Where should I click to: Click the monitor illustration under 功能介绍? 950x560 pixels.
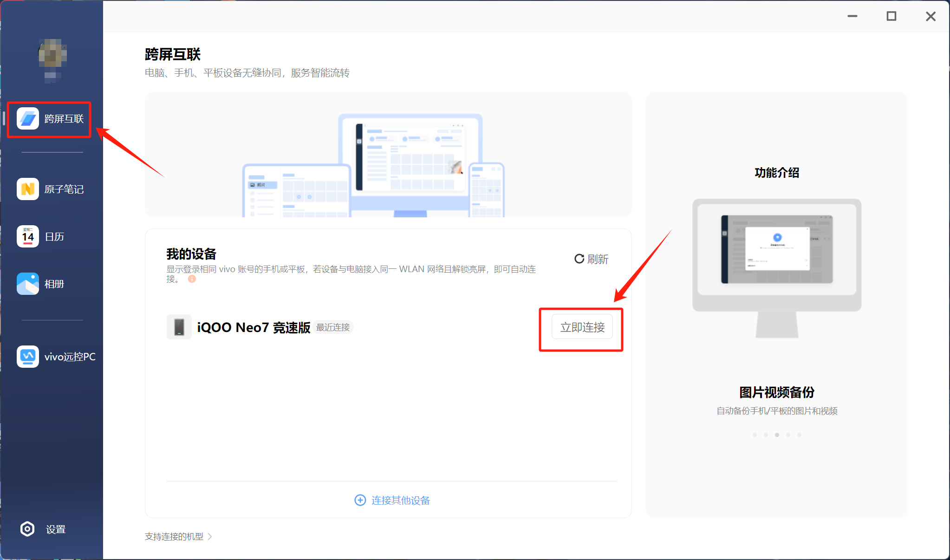777,268
